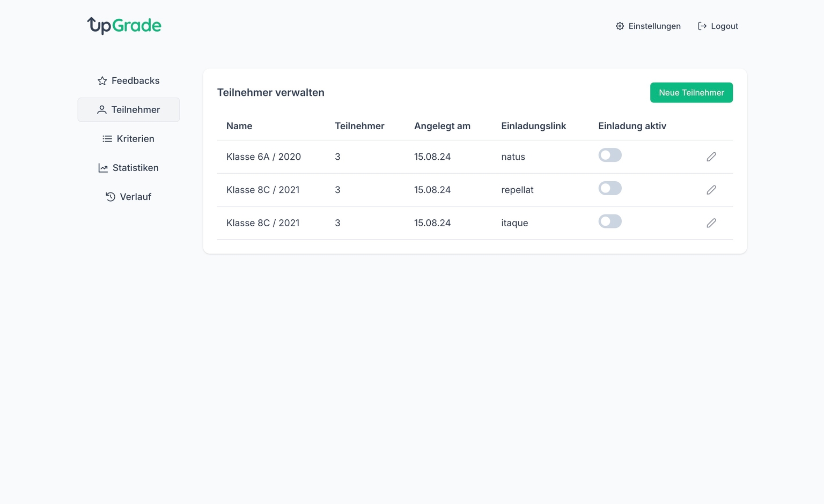The width and height of the screenshot is (824, 504).
Task: Click the settings gear icon
Action: [620, 26]
